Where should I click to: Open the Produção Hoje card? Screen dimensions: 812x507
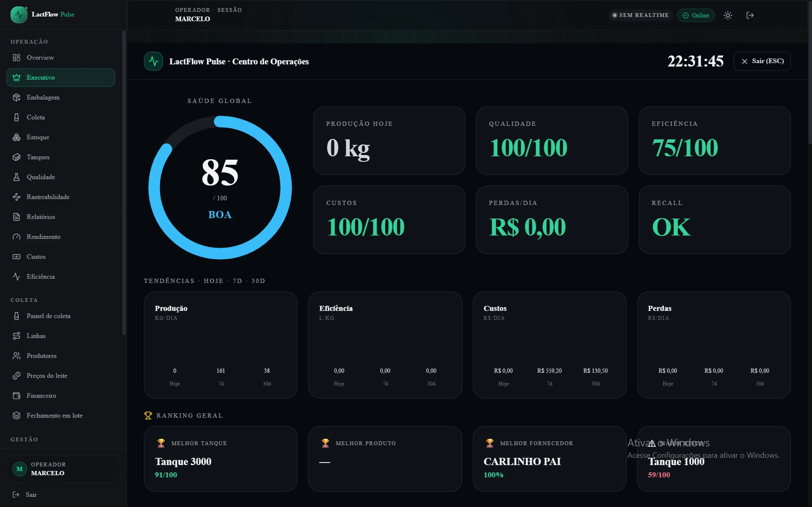point(389,141)
